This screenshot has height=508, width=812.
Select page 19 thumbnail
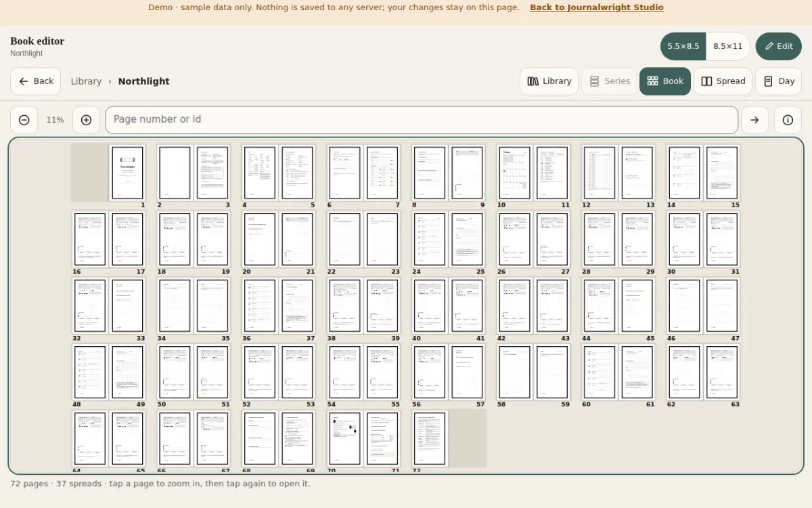(x=212, y=239)
